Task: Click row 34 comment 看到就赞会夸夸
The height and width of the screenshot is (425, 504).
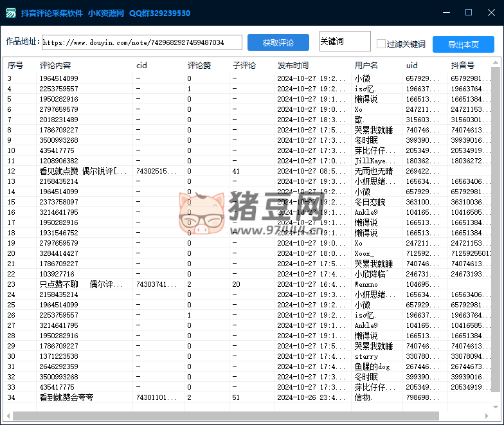Action: point(67,397)
